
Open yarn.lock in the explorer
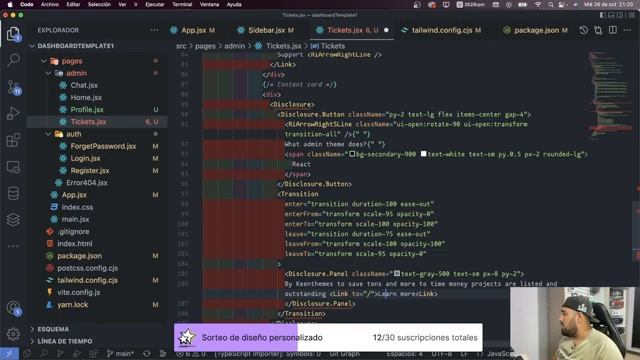click(x=97, y=304)
